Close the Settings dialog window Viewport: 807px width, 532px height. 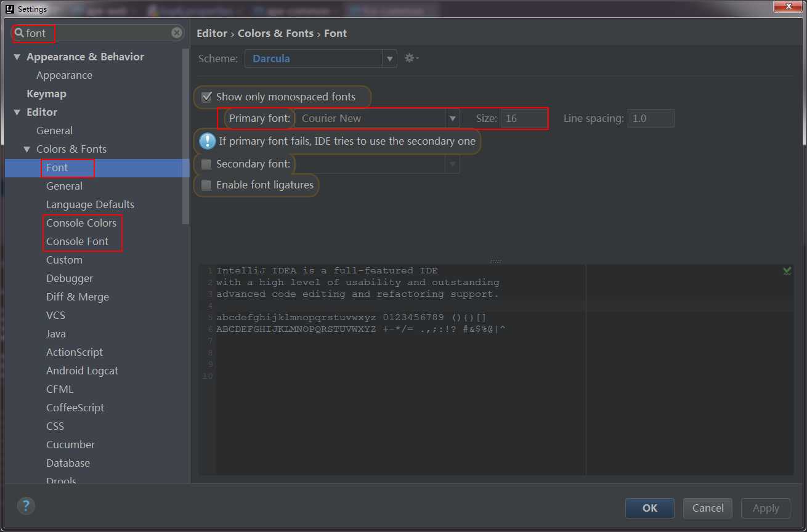[787, 7]
